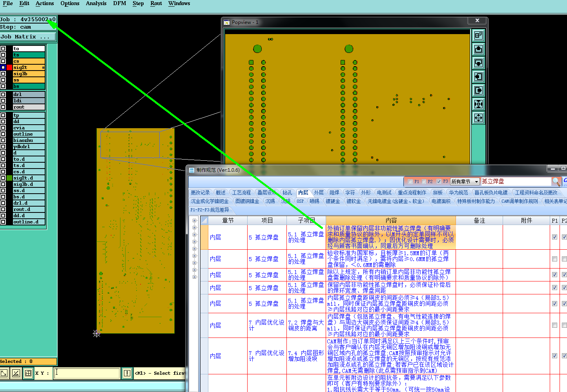Select the sig2t layer row

29,67
